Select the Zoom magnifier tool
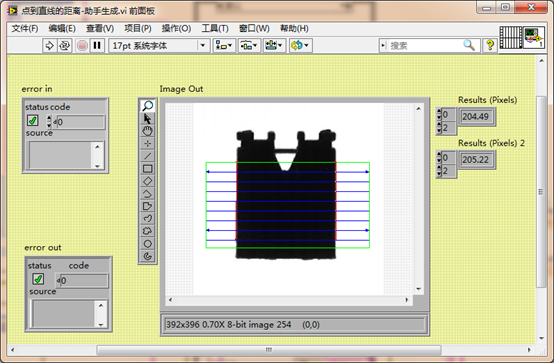 point(148,105)
